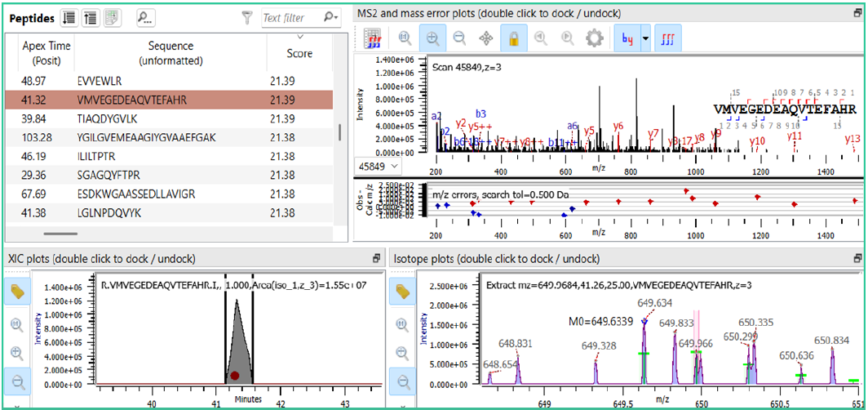
Task: Click the sort ascending icon beside Peptides
Action: coord(91,17)
